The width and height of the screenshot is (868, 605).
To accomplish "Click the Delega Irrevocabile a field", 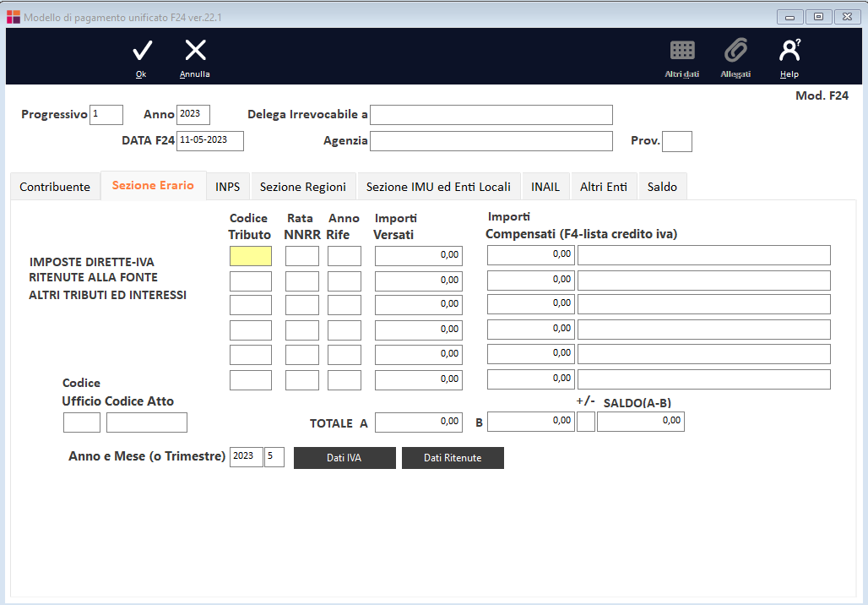I will click(491, 114).
